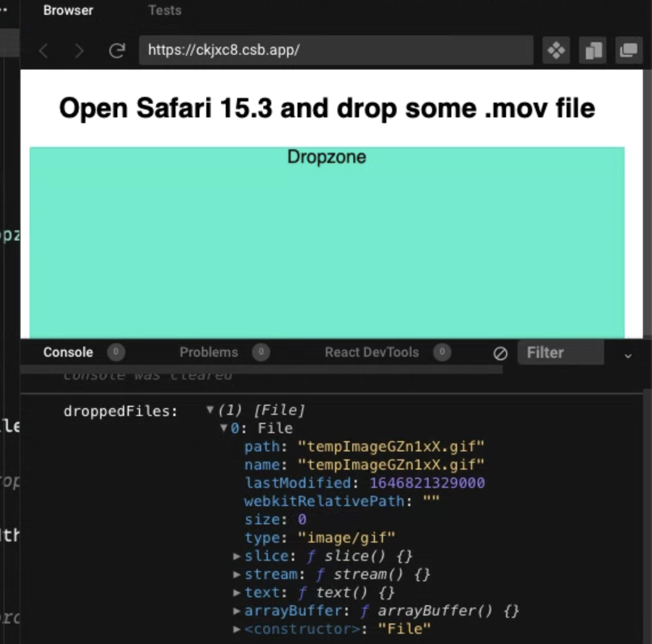This screenshot has height=644, width=652.
Task: Collapse the droppedFiles array disclosure triangle
Action: [209, 409]
